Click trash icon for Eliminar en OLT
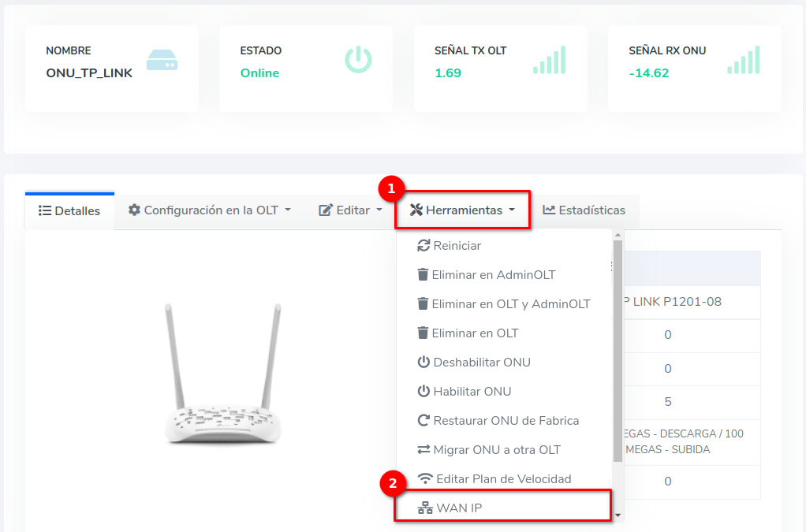Screen dimensions: 806x532 click(x=423, y=333)
